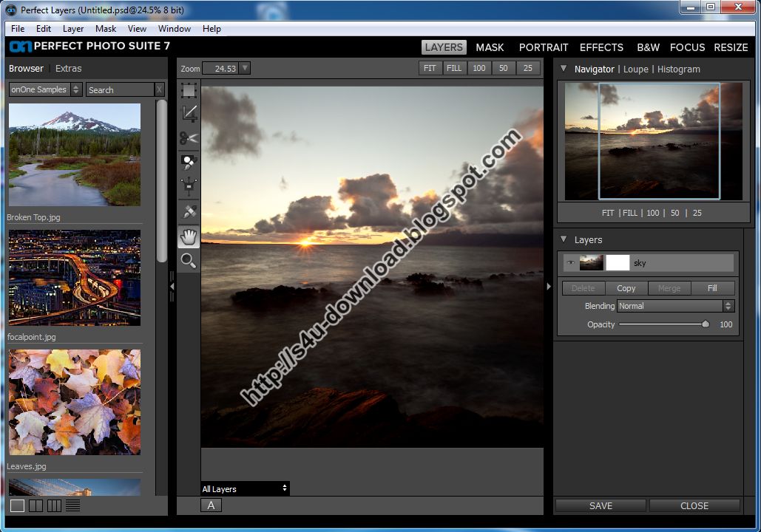Set zoom to 100 in top bar
This screenshot has width=761, height=532.
click(x=479, y=68)
